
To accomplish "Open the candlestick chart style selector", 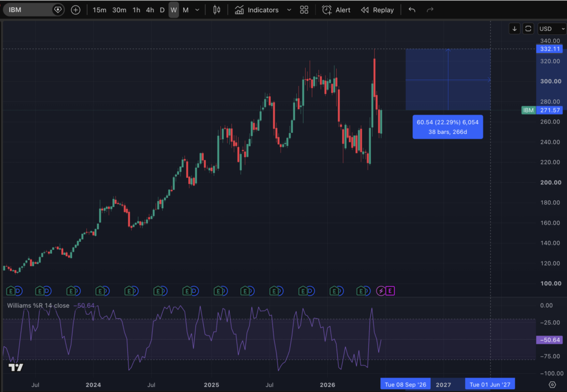I will click(x=217, y=10).
